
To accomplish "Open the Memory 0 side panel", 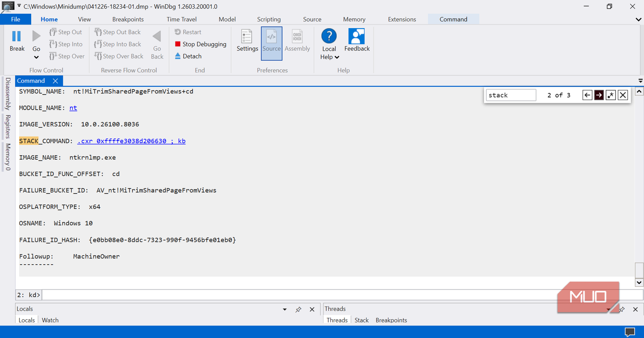I will (x=8, y=157).
